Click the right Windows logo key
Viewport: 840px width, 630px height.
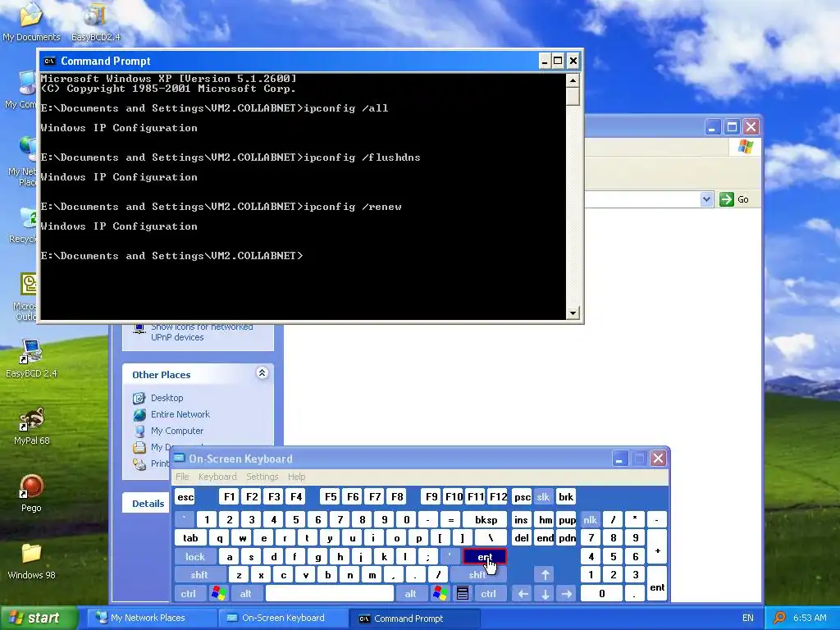pyautogui.click(x=441, y=594)
